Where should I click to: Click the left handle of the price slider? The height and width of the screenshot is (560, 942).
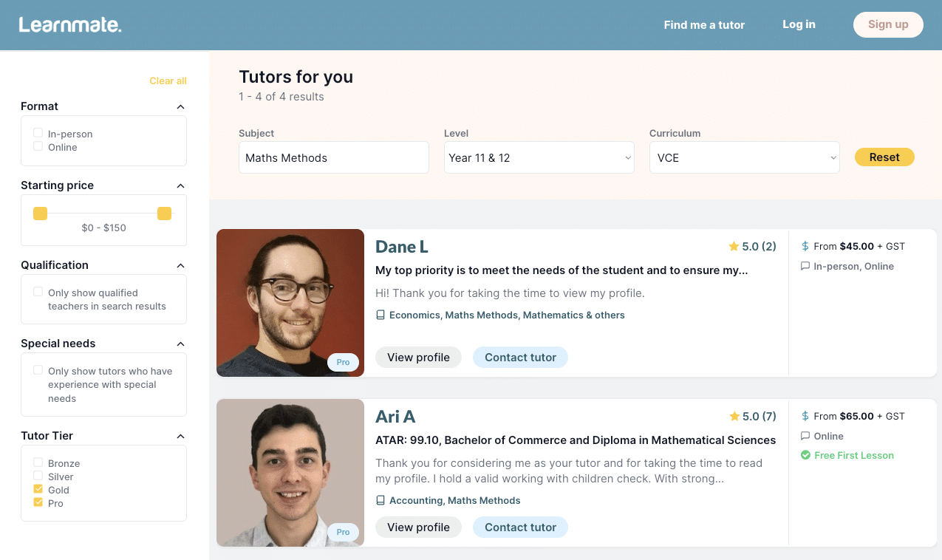click(x=40, y=213)
